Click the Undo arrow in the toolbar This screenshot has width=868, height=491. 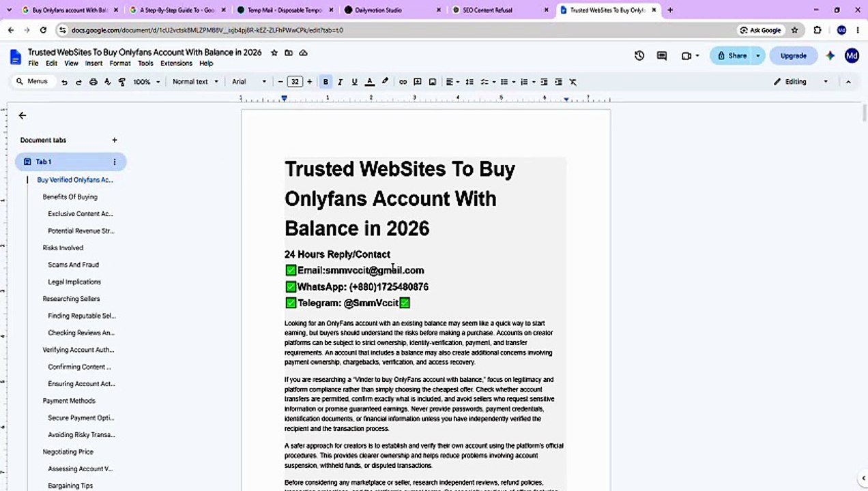[64, 82]
